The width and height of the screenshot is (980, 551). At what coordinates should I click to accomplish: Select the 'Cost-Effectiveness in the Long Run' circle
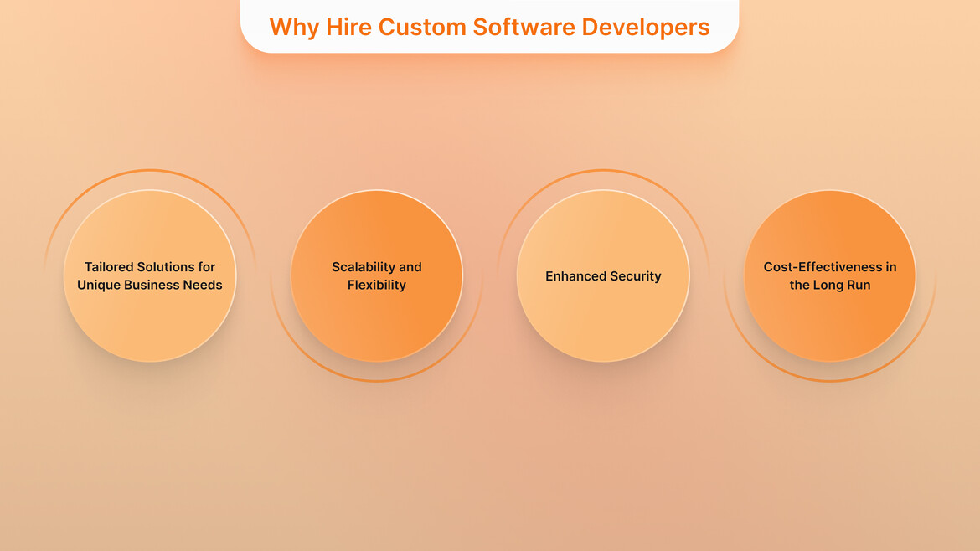830,275
